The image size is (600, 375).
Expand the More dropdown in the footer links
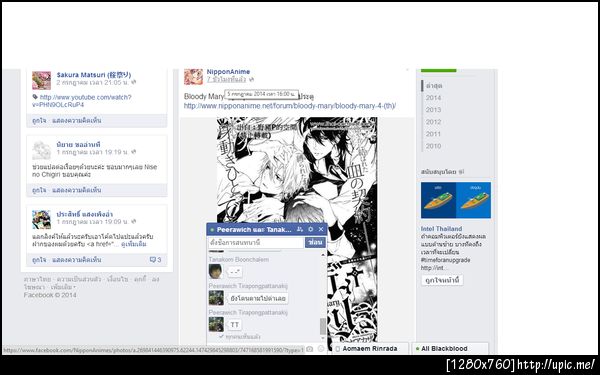click(x=64, y=287)
